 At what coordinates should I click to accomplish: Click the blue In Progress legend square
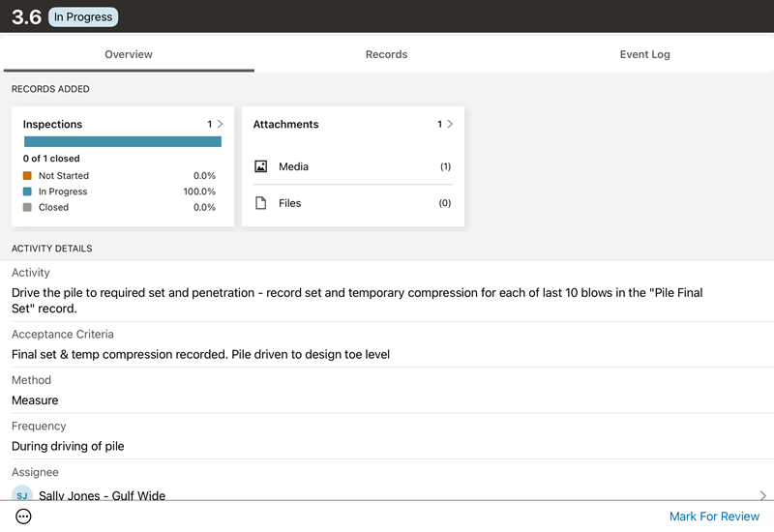[x=27, y=192]
